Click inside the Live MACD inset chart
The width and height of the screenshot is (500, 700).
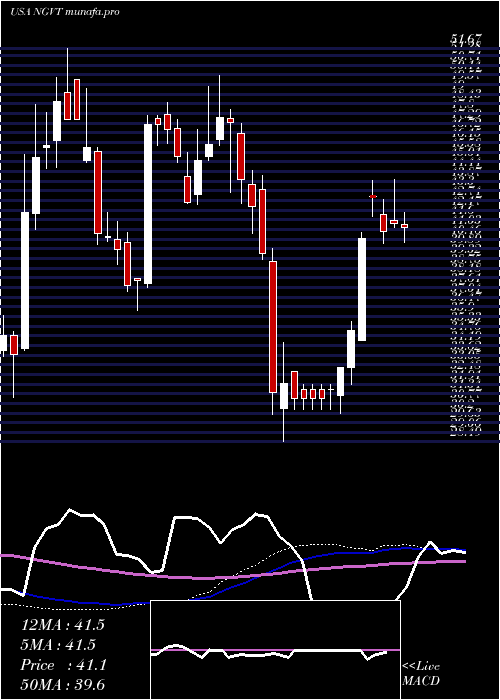click(x=275, y=650)
